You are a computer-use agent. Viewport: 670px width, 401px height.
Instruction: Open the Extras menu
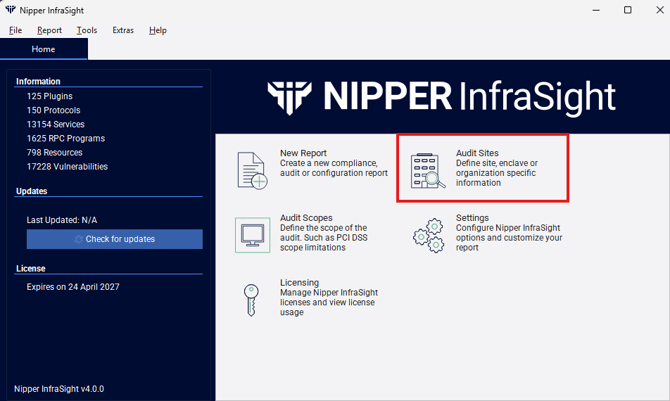123,30
